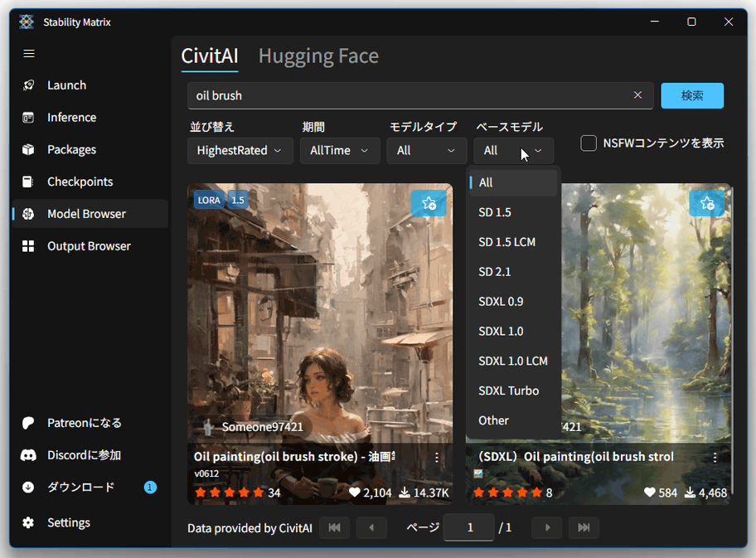This screenshot has width=756, height=558.
Task: Choose Other base model option
Action: [x=513, y=420]
